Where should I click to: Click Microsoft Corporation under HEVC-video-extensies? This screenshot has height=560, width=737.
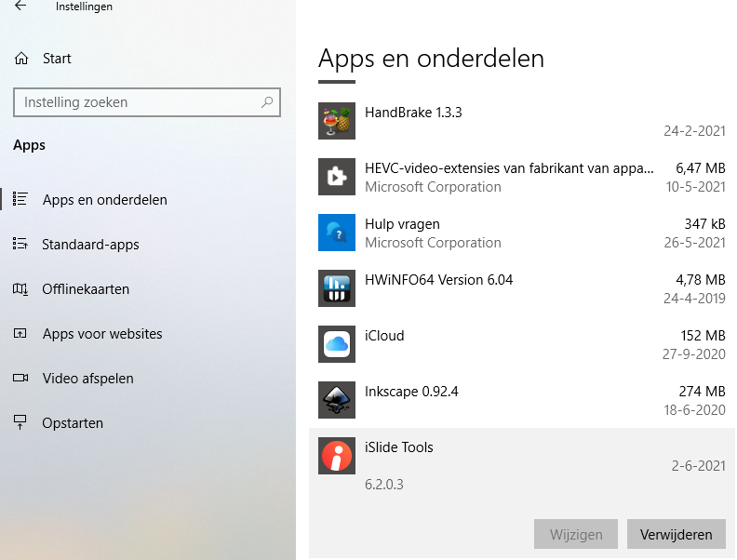tap(433, 186)
